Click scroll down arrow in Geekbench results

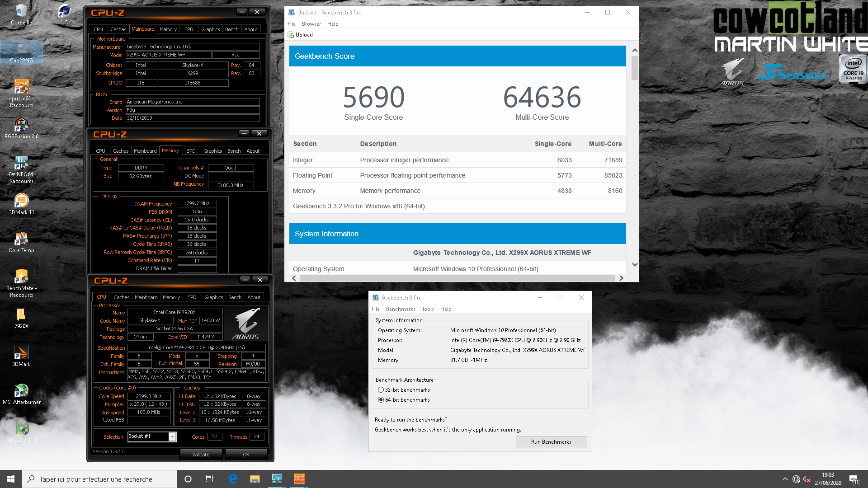(635, 265)
